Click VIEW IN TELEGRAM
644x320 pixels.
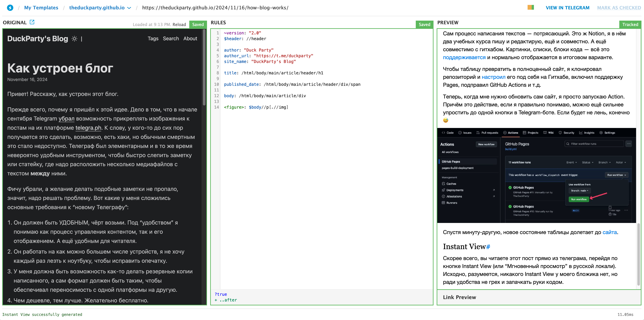coord(567,8)
